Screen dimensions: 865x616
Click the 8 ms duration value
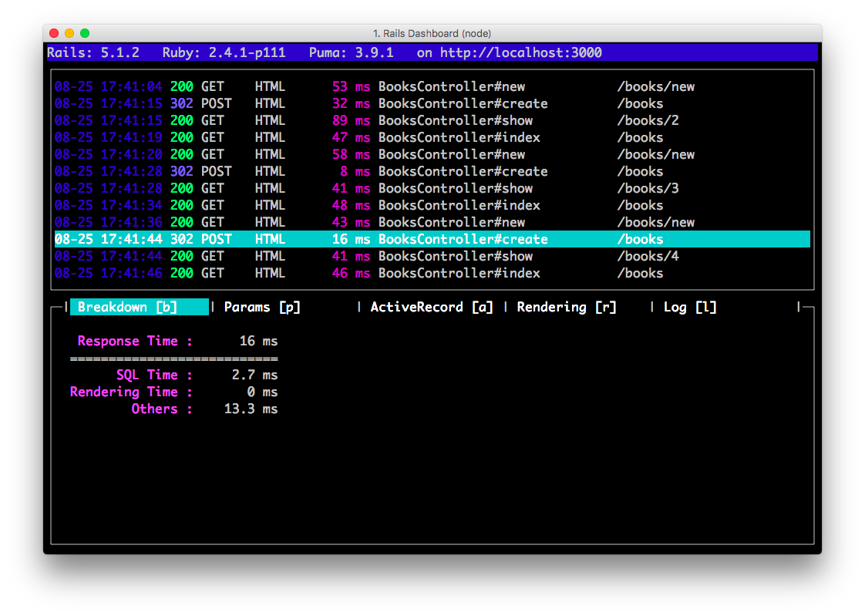tap(355, 171)
